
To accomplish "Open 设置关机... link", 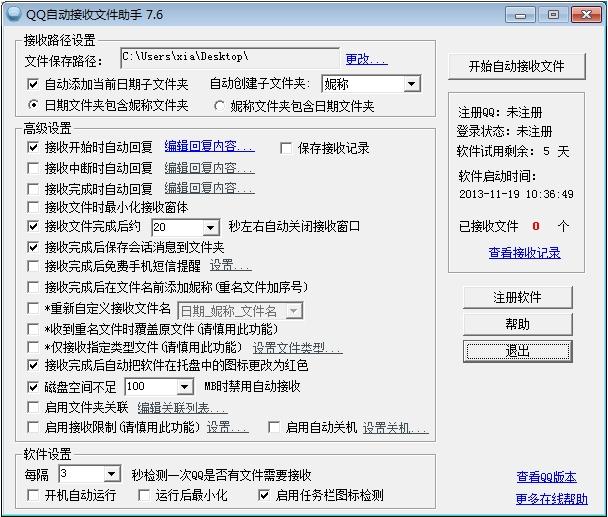I will [x=396, y=428].
